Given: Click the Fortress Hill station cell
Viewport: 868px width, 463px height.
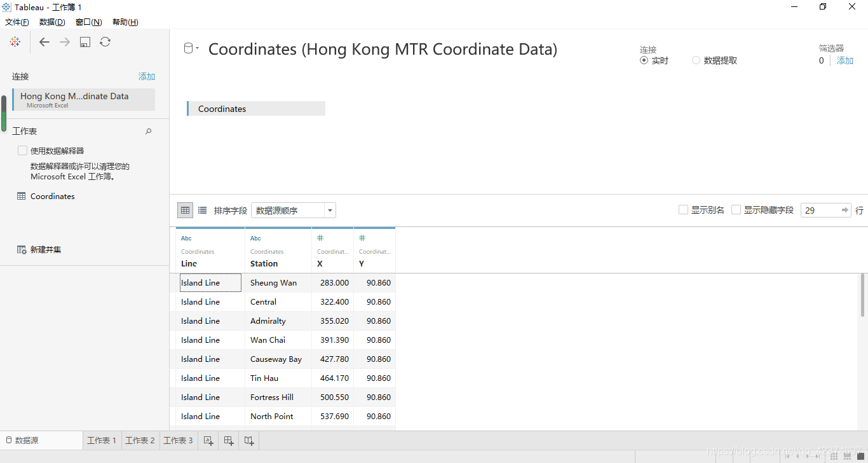Looking at the screenshot, I should (x=278, y=397).
